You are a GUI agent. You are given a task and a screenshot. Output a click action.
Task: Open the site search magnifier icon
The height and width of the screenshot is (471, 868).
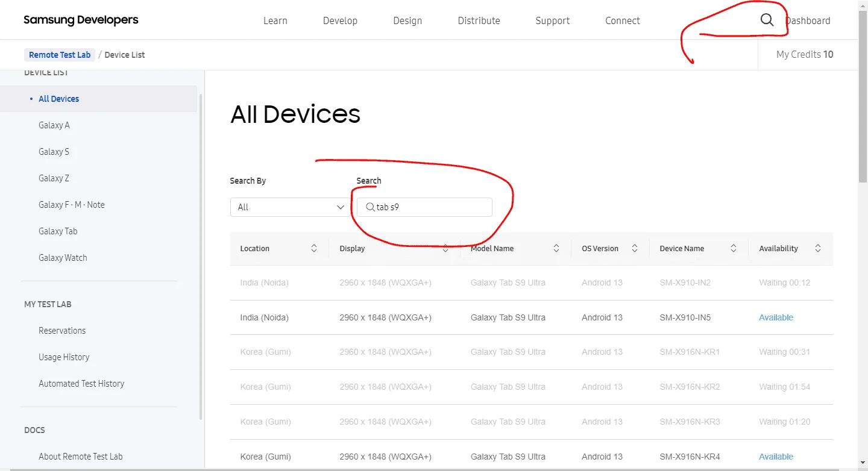point(767,20)
